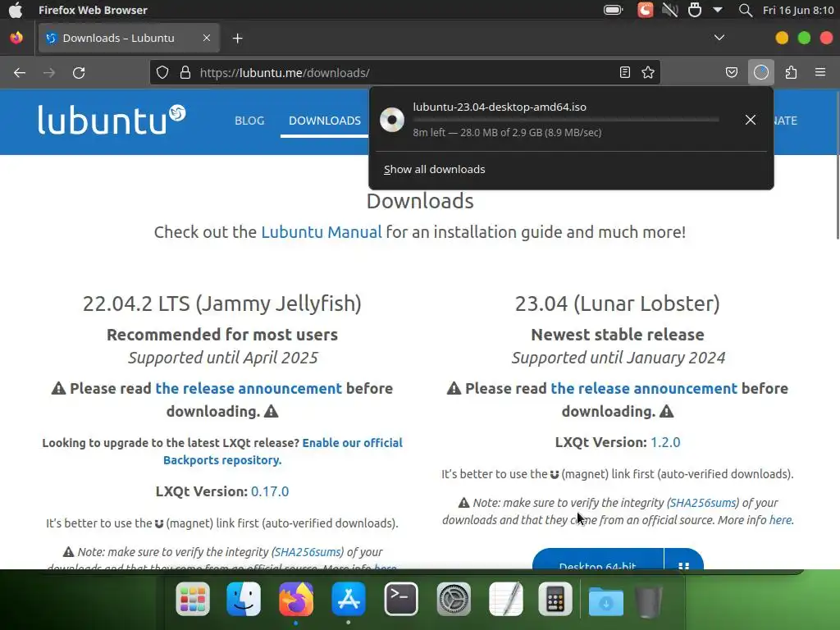Viewport: 840px width, 630px height.
Task: Click the forward navigation arrow
Action: coord(49,73)
